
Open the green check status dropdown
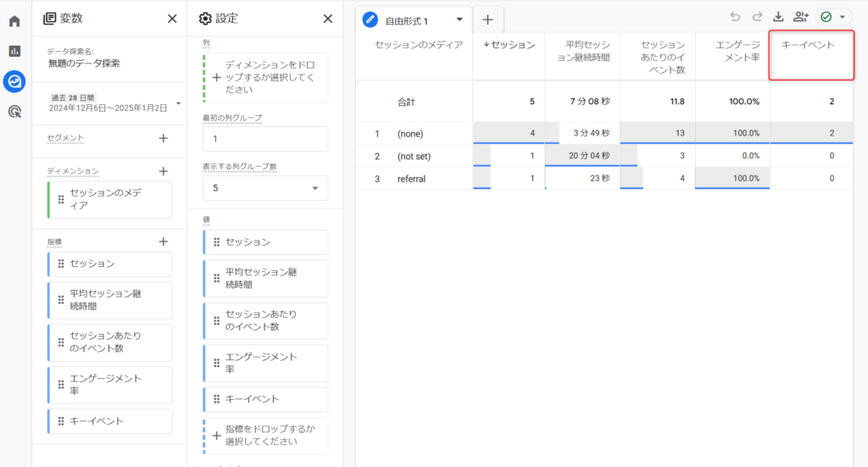pyautogui.click(x=834, y=17)
